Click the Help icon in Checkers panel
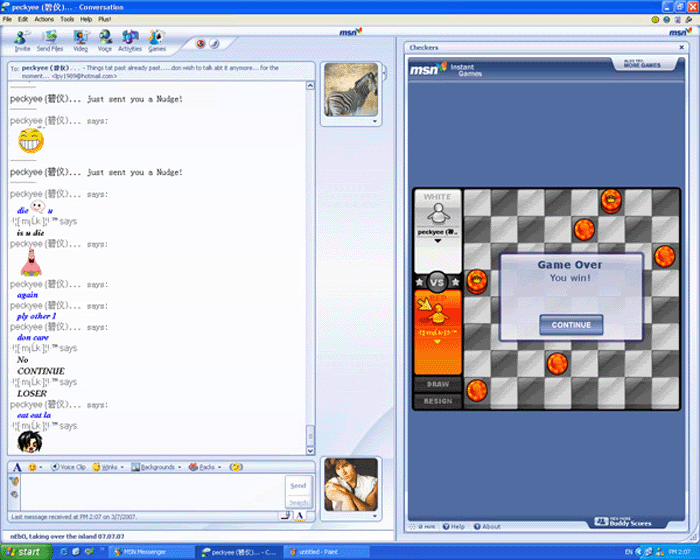The width and height of the screenshot is (700, 560). point(453,527)
